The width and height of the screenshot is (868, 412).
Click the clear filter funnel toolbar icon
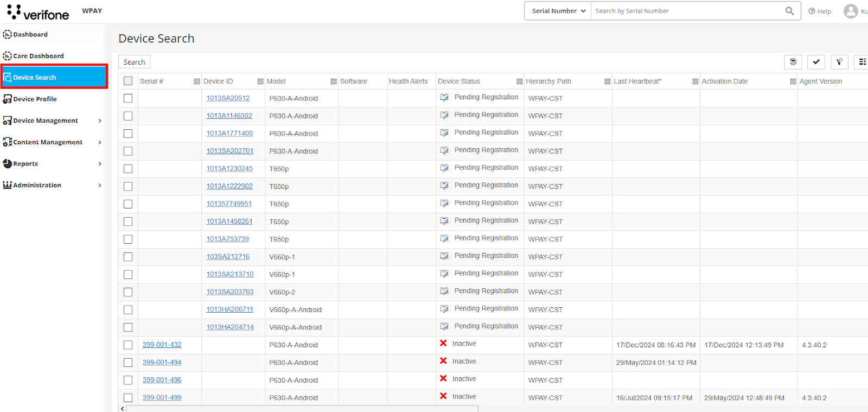click(839, 62)
